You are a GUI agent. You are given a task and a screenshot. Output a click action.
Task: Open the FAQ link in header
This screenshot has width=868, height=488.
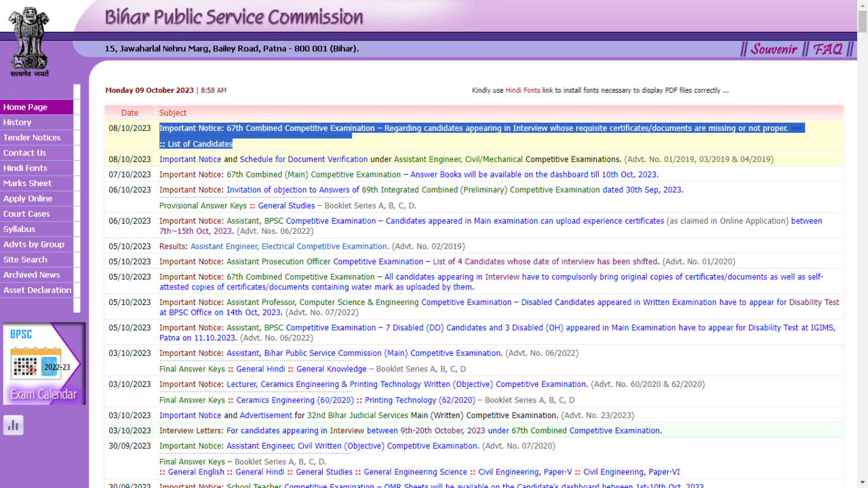click(x=827, y=49)
